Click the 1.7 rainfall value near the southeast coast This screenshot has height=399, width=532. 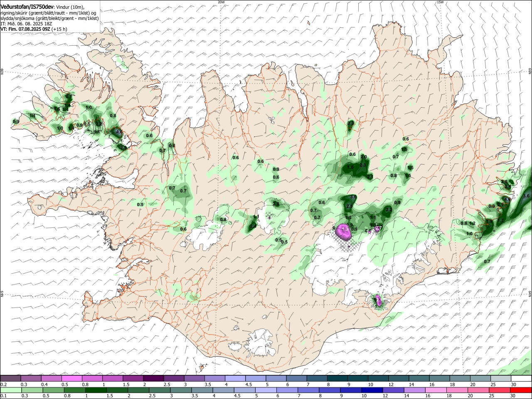[x=500, y=221]
